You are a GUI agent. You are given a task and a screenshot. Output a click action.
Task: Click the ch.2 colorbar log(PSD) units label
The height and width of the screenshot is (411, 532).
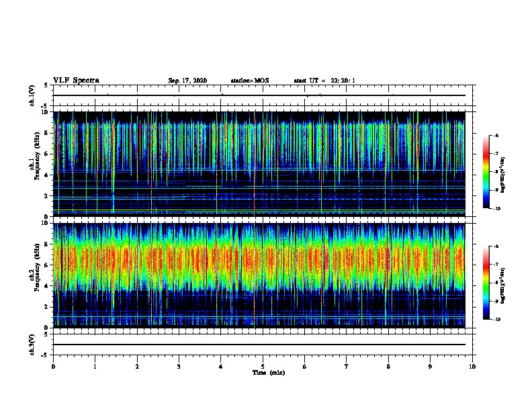503,285
